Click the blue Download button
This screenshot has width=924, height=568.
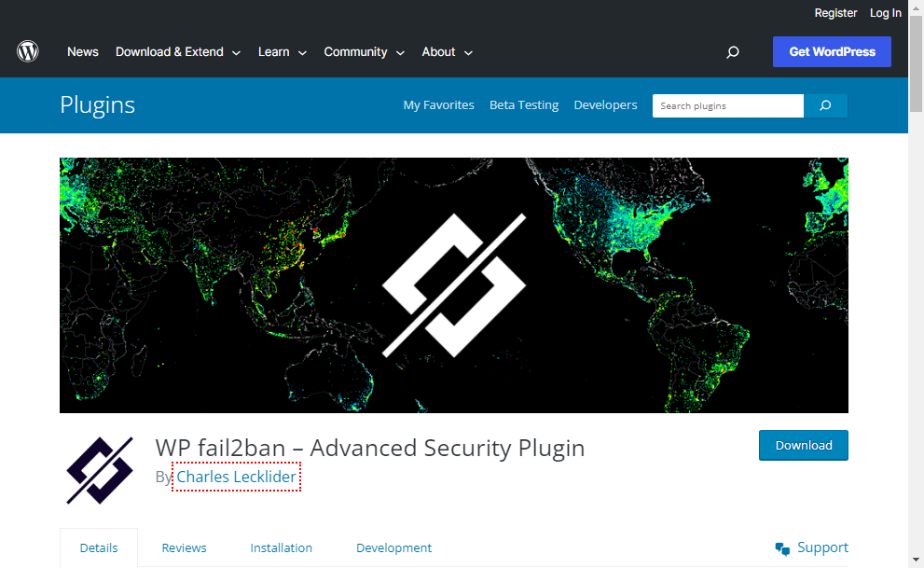click(x=803, y=445)
